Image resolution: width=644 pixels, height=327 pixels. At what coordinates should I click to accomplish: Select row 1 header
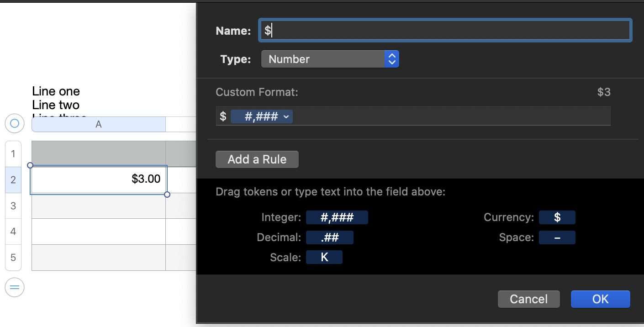point(13,154)
